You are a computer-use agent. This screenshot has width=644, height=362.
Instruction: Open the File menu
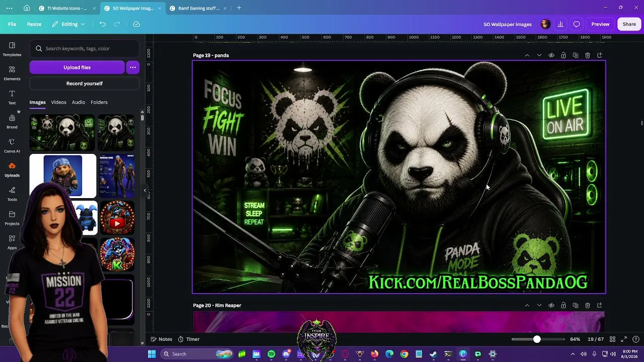(x=12, y=24)
